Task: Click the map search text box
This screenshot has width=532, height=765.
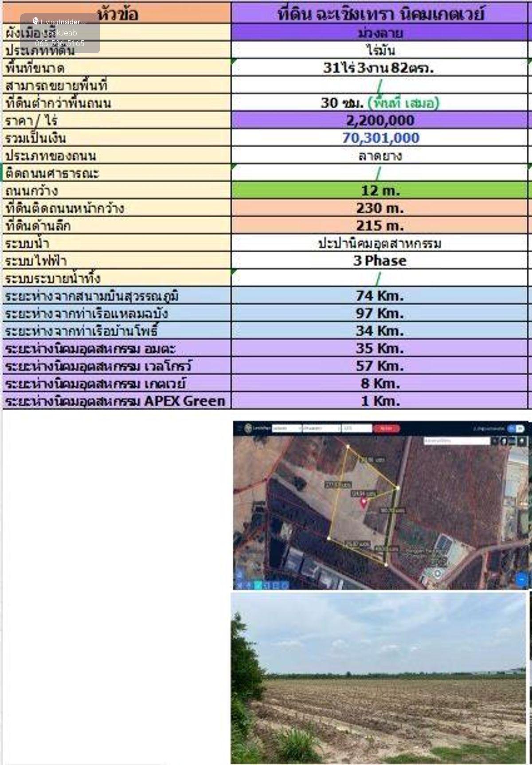Action: pos(456,441)
